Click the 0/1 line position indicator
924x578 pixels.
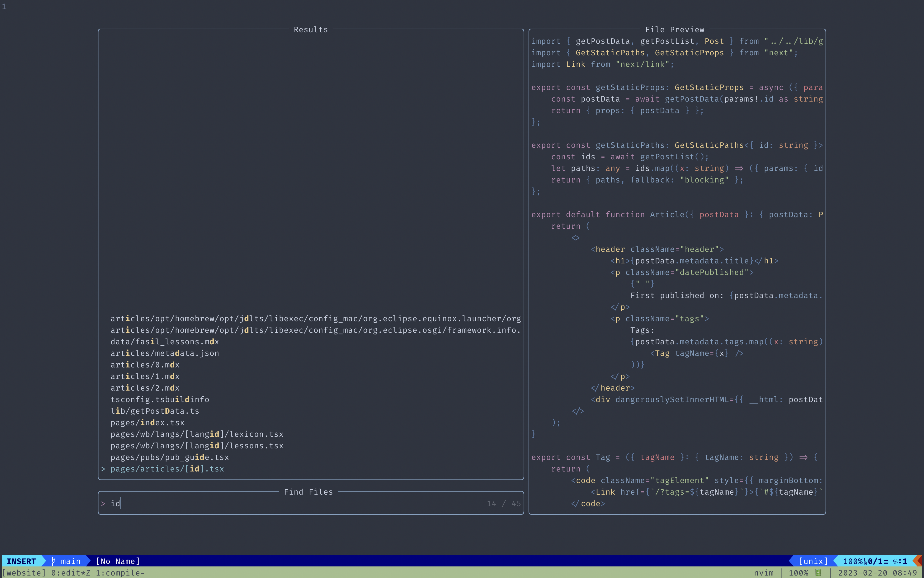[x=875, y=561]
